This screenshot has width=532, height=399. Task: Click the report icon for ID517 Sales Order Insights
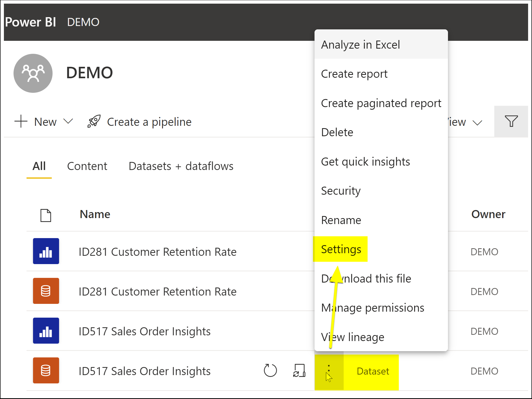(46, 331)
